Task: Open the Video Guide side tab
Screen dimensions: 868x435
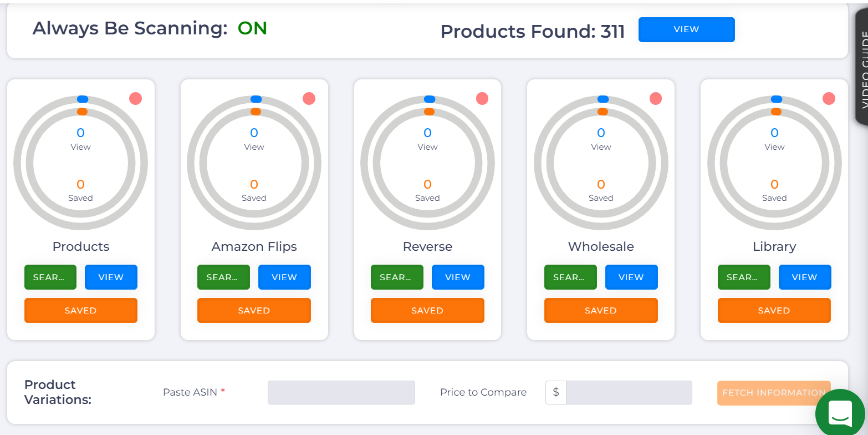Action: pyautogui.click(x=862, y=69)
